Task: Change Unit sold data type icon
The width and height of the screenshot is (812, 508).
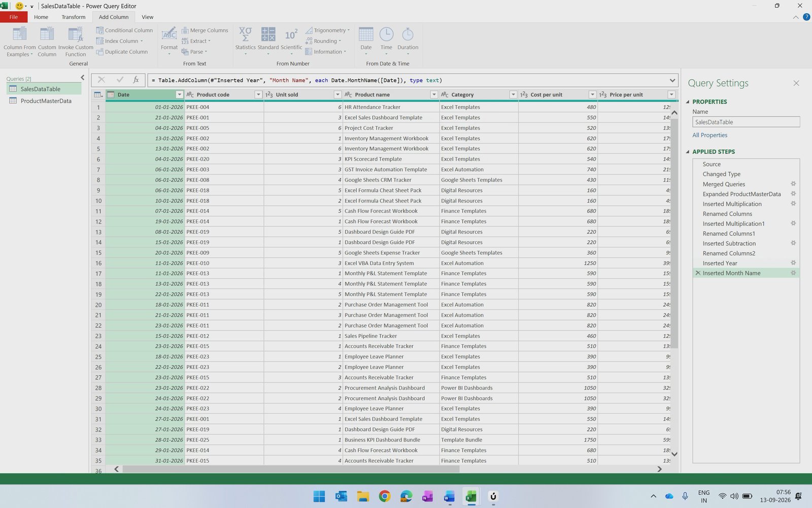Action: (x=269, y=94)
